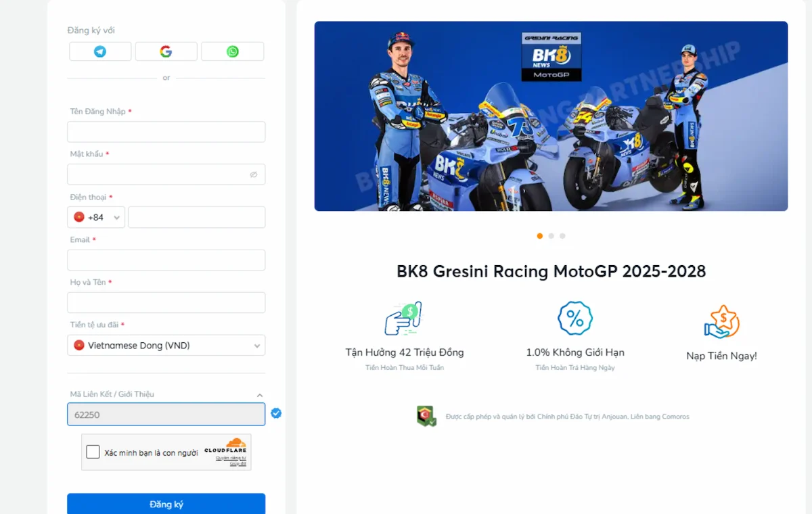Sign up with the WhatsApp icon button
Viewport: 812px width, 514px height.
tap(232, 51)
